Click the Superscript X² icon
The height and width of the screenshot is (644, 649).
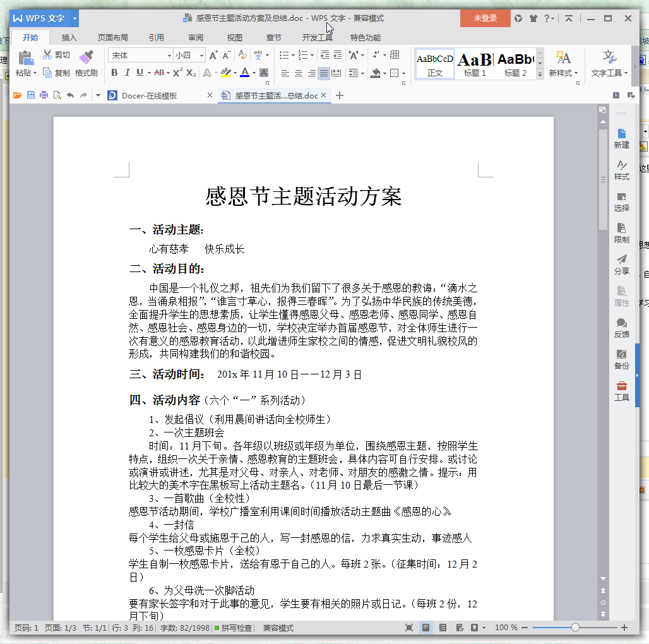point(177,73)
